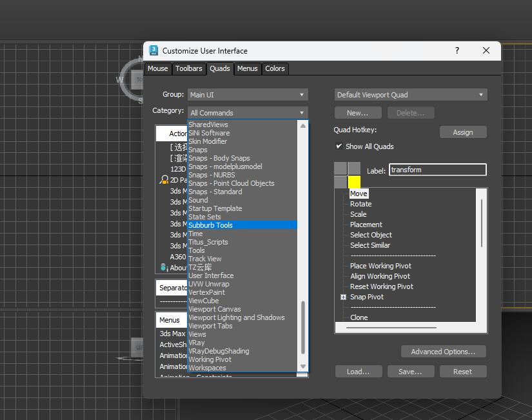
Task: Click the quad menu list horizontal scrollbar
Action: coord(391,328)
